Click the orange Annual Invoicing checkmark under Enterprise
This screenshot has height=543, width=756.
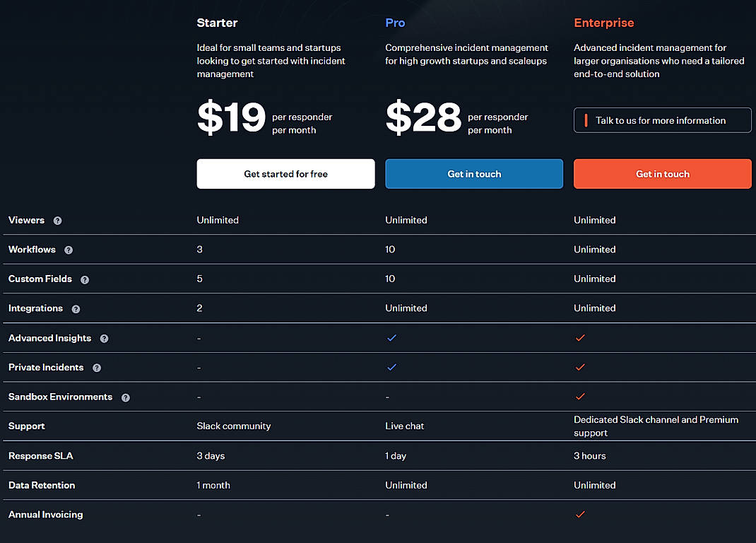[x=580, y=514]
